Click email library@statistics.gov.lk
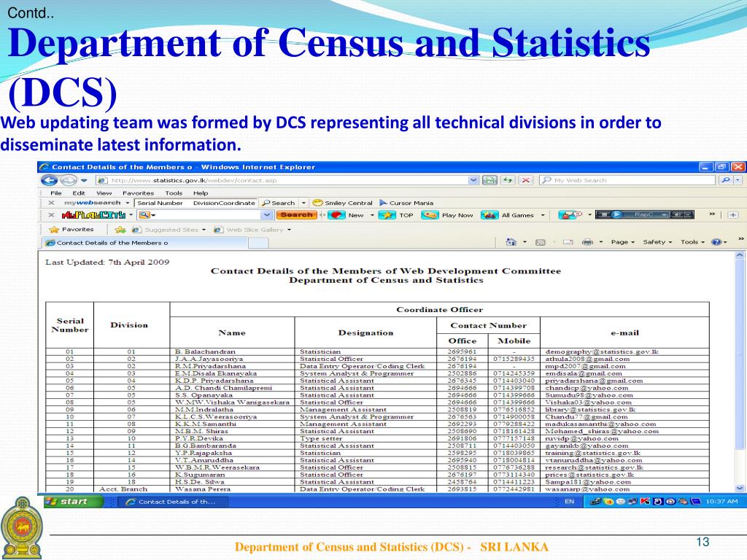 (x=589, y=410)
